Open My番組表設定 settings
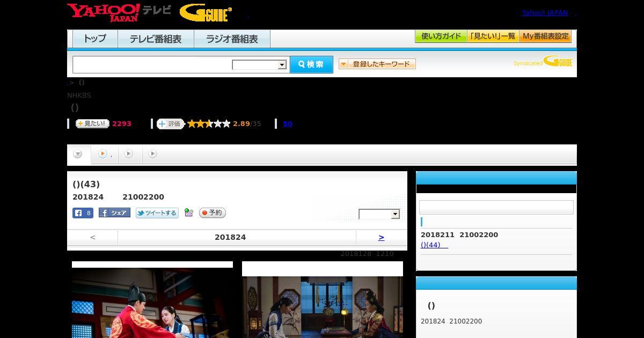 pos(545,36)
